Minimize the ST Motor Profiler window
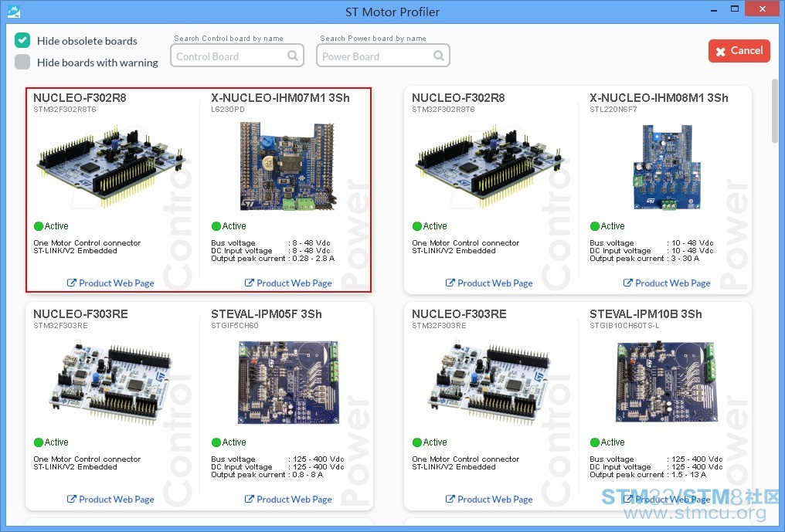The image size is (785, 532). pos(713,10)
